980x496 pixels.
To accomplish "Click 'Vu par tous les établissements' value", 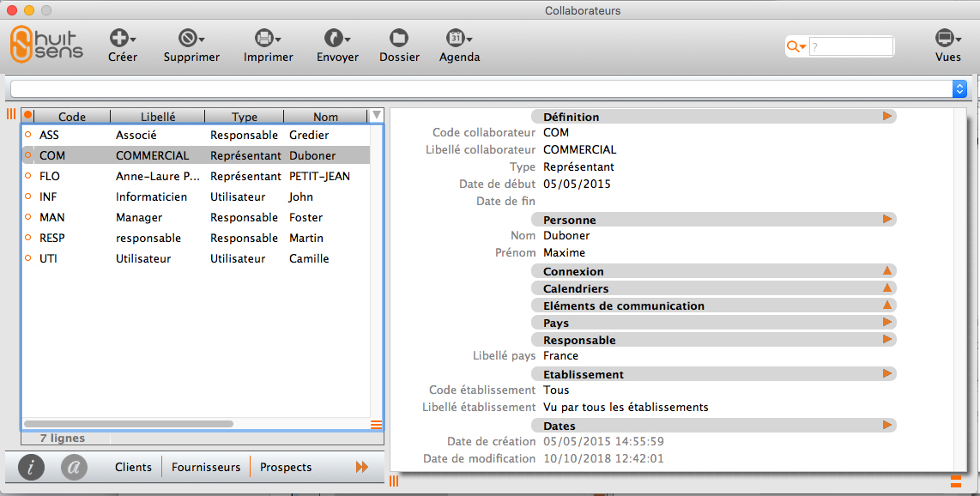I will coord(626,408).
